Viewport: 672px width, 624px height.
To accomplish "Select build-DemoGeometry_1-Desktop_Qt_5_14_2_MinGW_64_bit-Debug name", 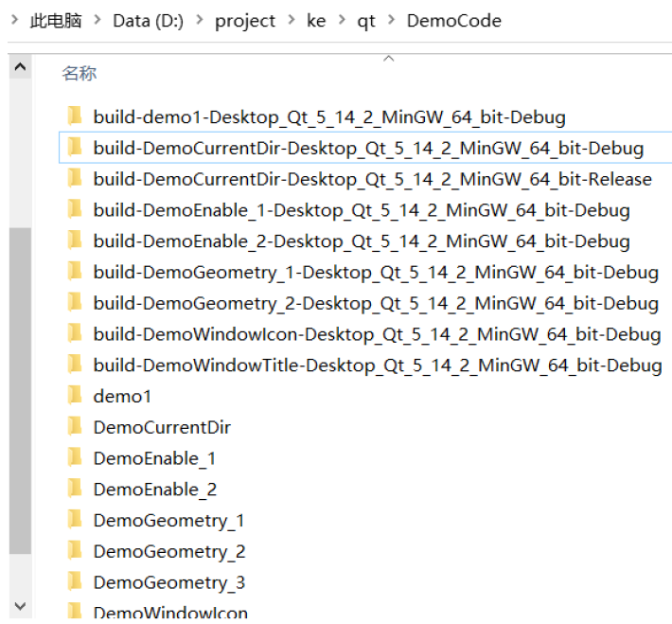I will [376, 273].
